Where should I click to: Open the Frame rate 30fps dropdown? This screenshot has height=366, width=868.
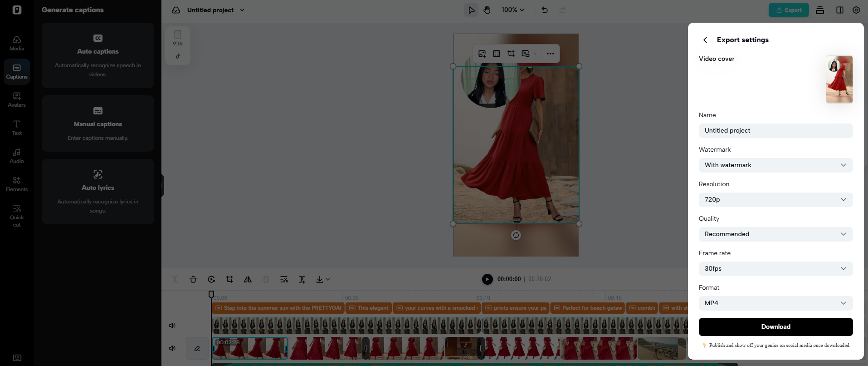click(x=775, y=269)
